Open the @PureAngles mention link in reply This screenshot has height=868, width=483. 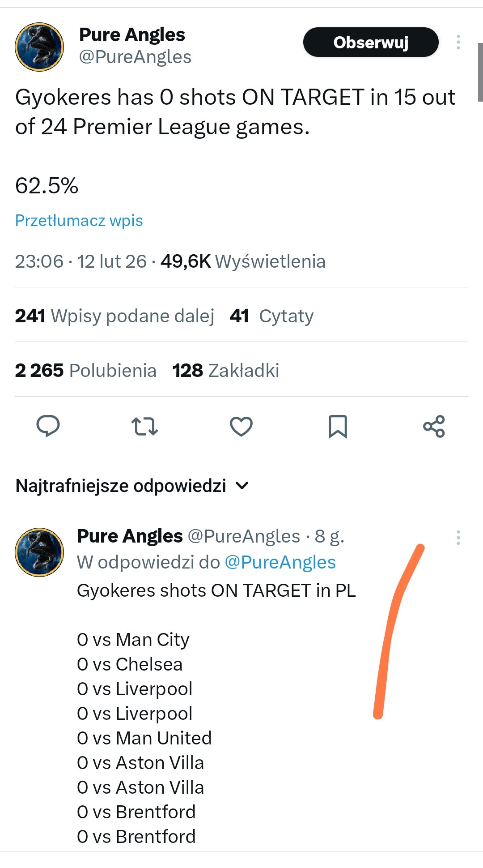point(280,562)
